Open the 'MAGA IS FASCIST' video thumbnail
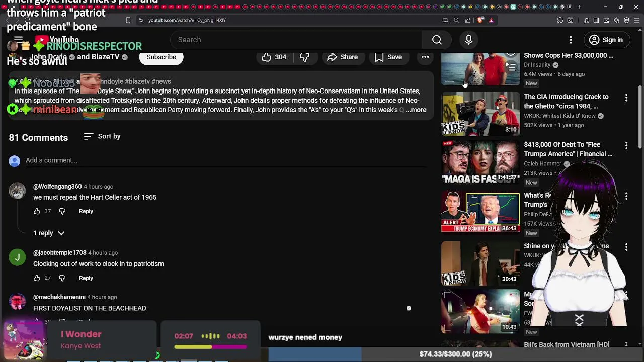Image resolution: width=644 pixels, height=362 pixels. pos(480,162)
